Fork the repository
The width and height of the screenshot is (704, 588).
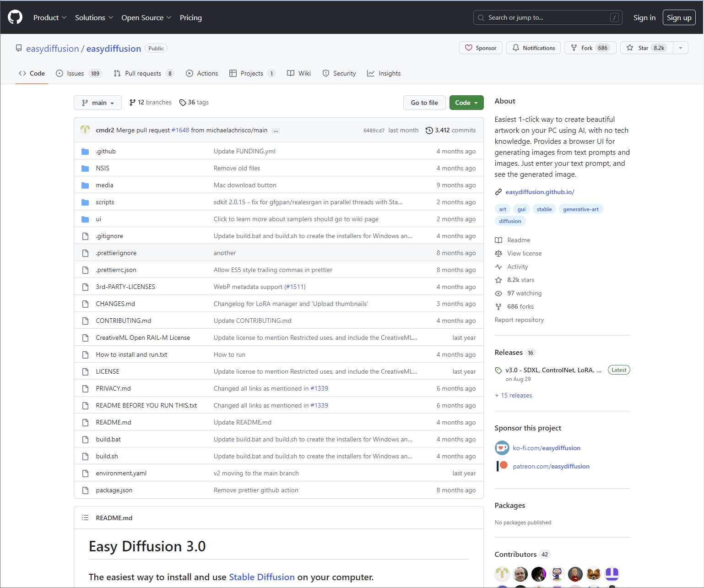(x=590, y=48)
